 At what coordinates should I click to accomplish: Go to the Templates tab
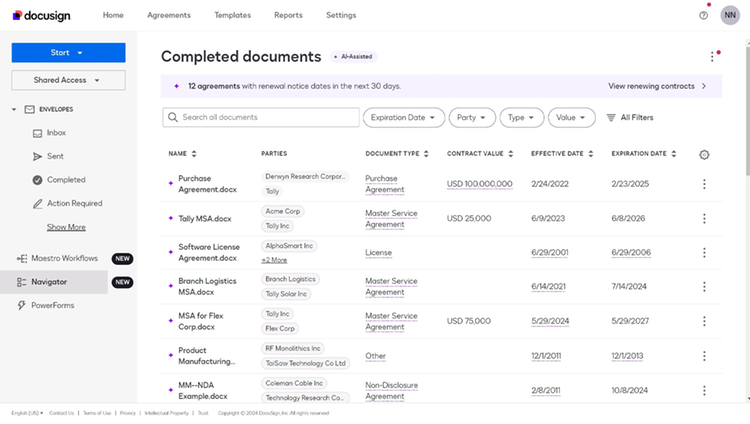click(232, 15)
